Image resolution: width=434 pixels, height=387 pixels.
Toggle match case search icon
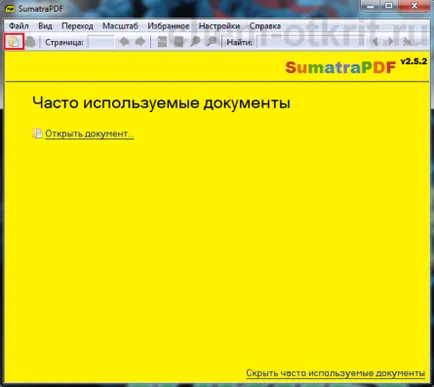(x=407, y=42)
